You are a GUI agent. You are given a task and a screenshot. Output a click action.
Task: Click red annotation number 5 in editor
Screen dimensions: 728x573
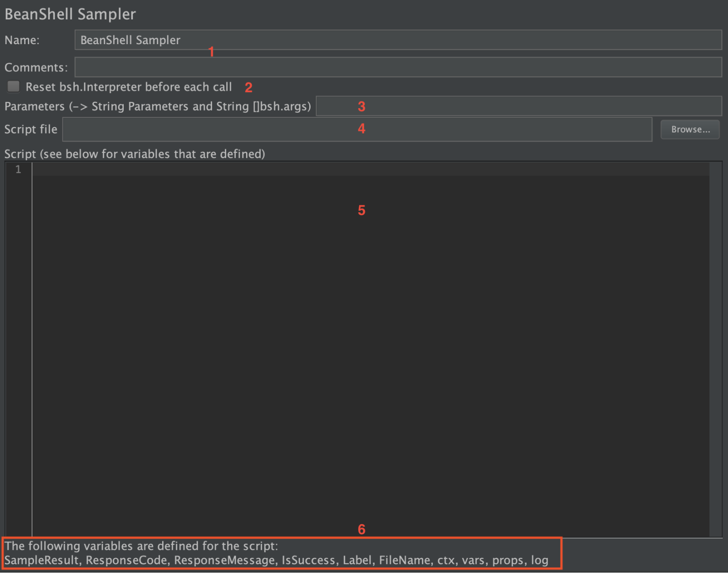(x=362, y=210)
